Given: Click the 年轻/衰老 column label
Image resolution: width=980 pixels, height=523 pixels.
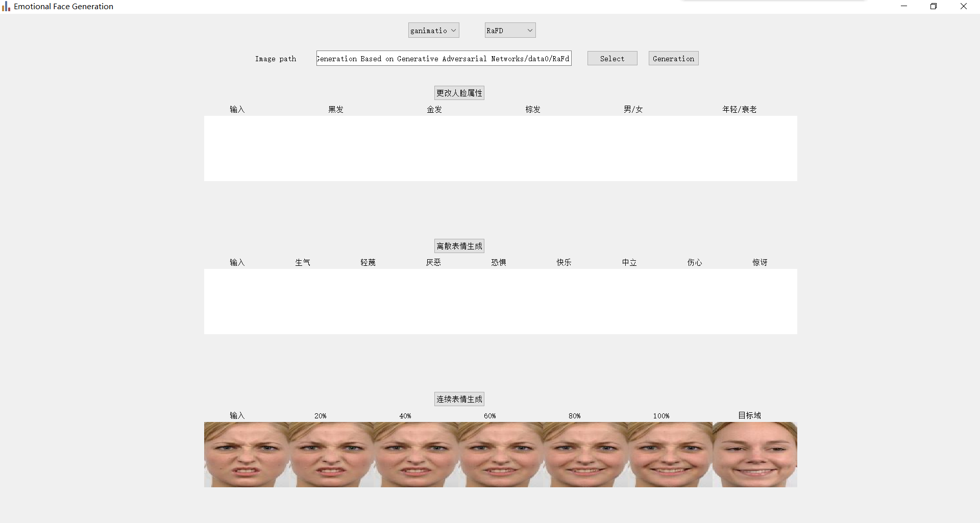Looking at the screenshot, I should 739,109.
